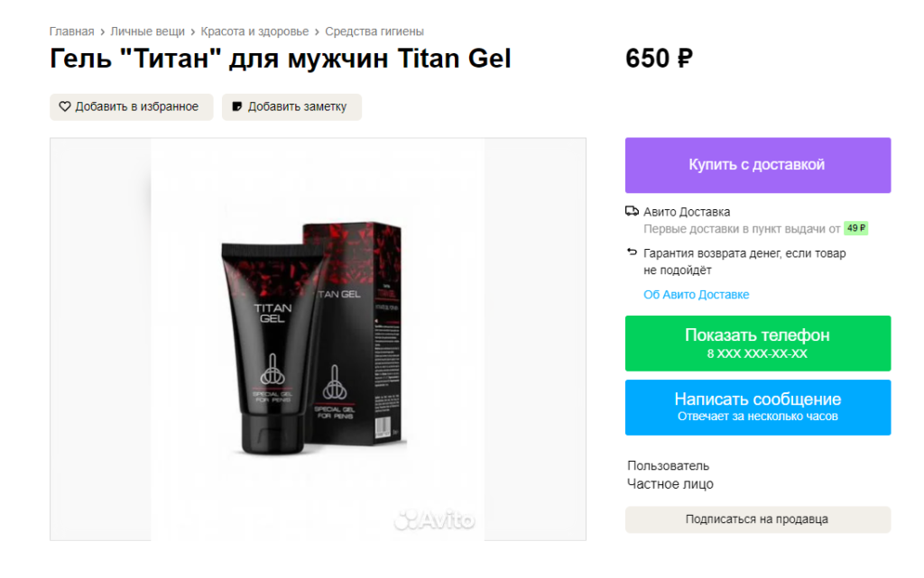Open the Красота и здоровье breadcrumb category
This screenshot has width=924, height=578.
click(x=254, y=32)
